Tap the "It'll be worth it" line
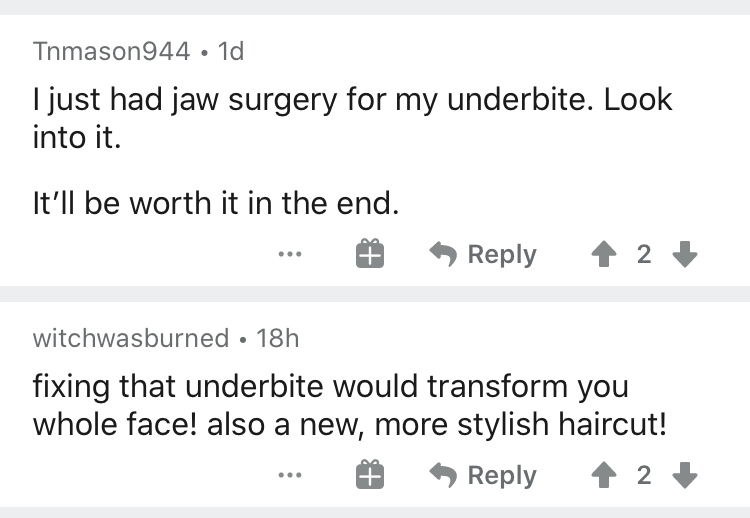The height and width of the screenshot is (518, 750). click(x=216, y=203)
